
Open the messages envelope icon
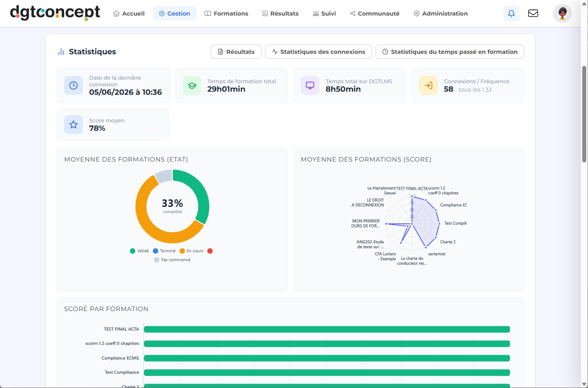coord(533,13)
